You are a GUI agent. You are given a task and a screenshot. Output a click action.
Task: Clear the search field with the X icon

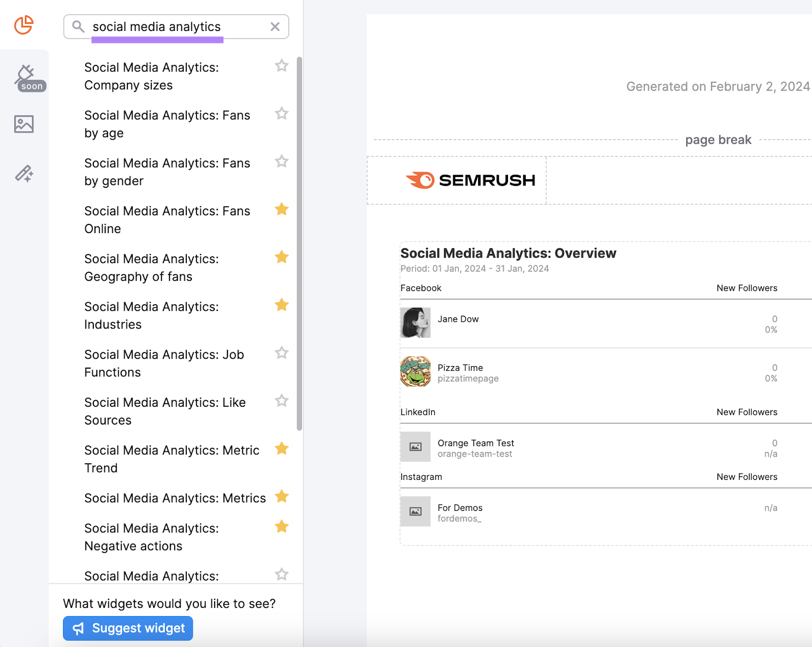click(275, 27)
